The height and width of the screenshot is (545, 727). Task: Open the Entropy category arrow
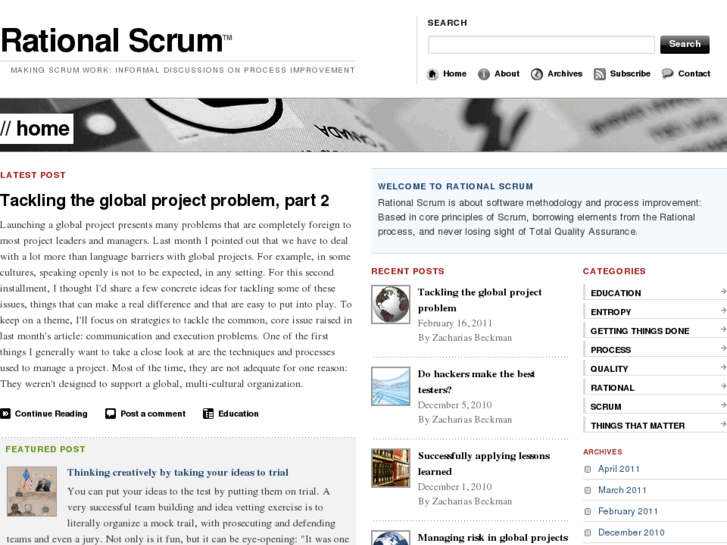pyautogui.click(x=723, y=310)
